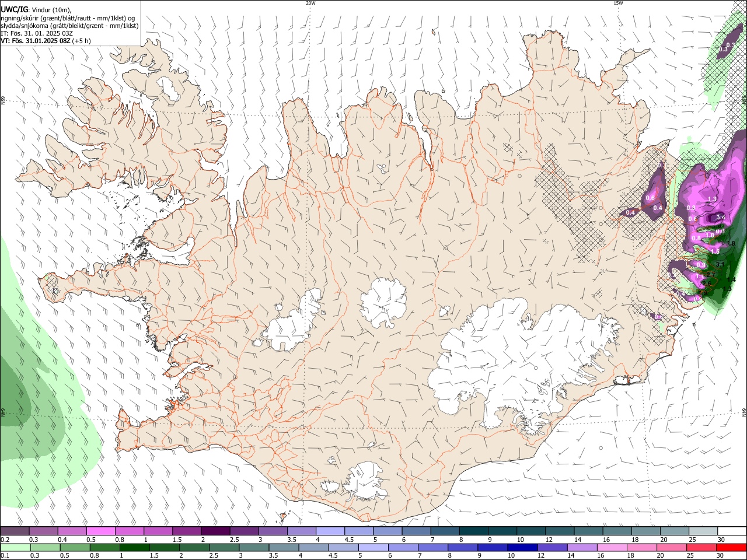Click the 15W longitude label
Viewport: 747px width, 560px height.
(x=618, y=3)
